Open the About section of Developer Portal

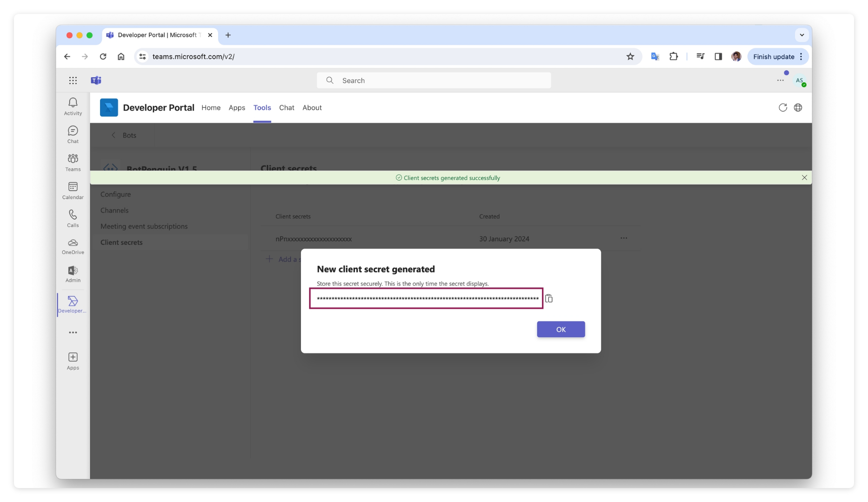click(312, 107)
